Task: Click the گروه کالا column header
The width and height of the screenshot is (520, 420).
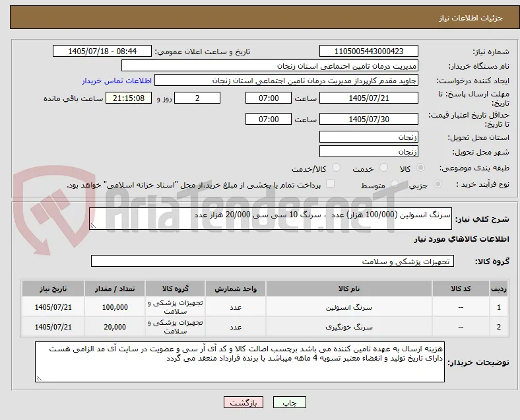Action: tap(175, 289)
